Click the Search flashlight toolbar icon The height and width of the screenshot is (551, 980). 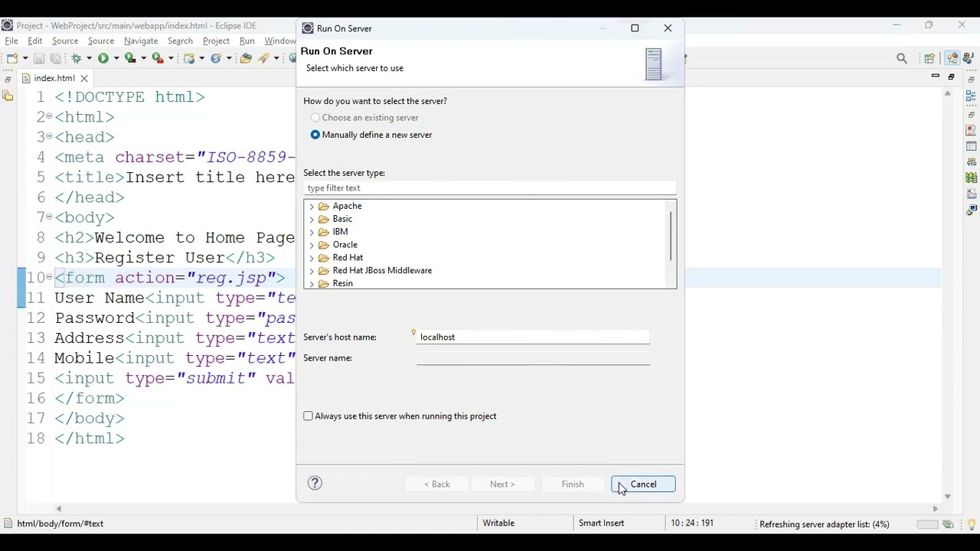263,58
